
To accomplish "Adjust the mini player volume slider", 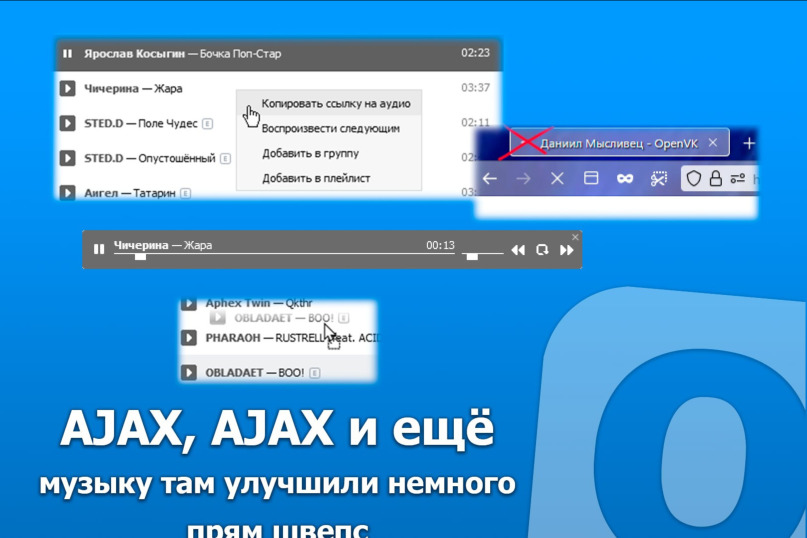I will tap(482, 254).
